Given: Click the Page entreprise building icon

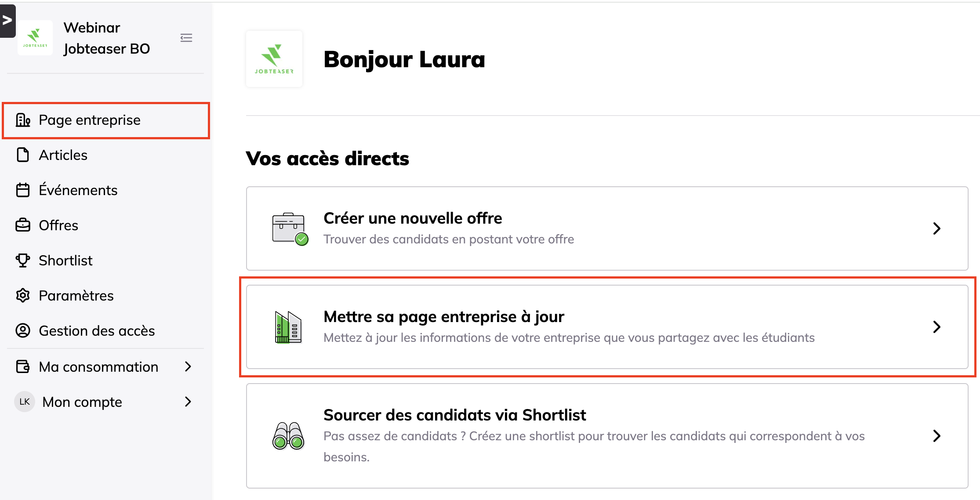Looking at the screenshot, I should pyautogui.click(x=23, y=120).
